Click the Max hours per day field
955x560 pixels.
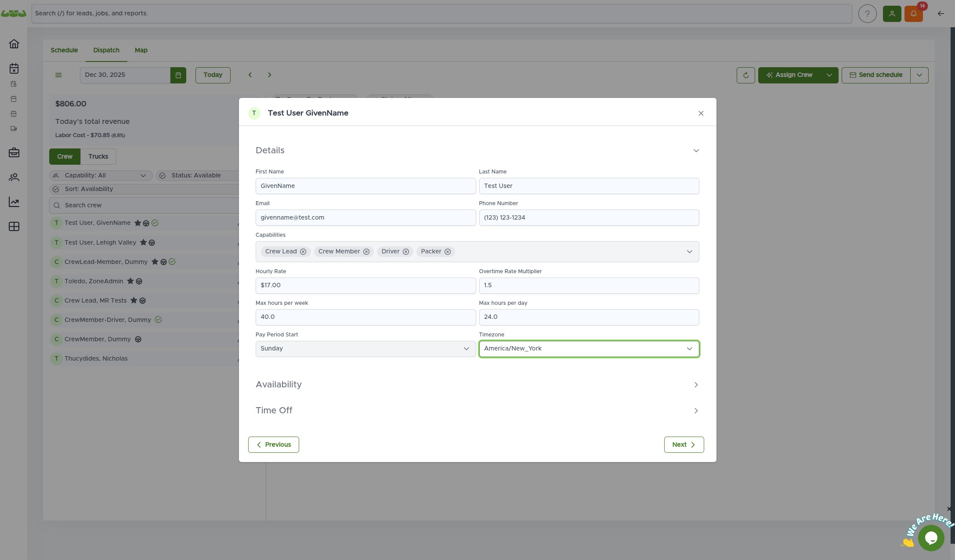[x=589, y=317]
